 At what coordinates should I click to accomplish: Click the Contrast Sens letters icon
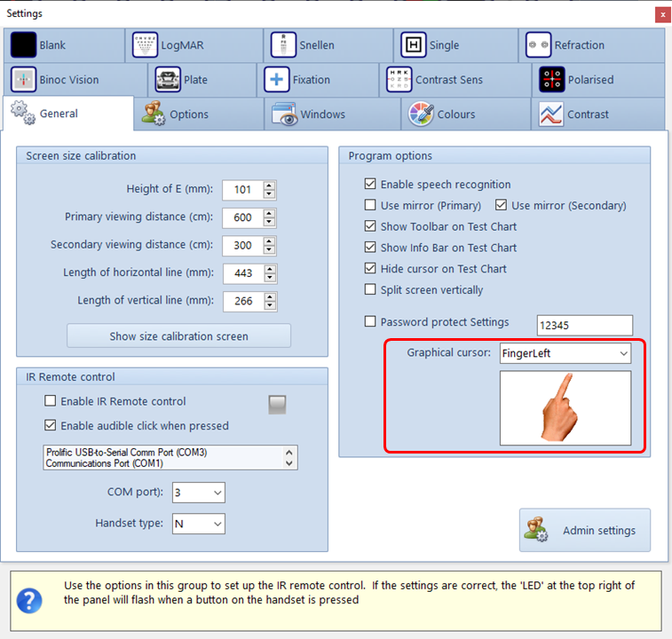click(399, 80)
